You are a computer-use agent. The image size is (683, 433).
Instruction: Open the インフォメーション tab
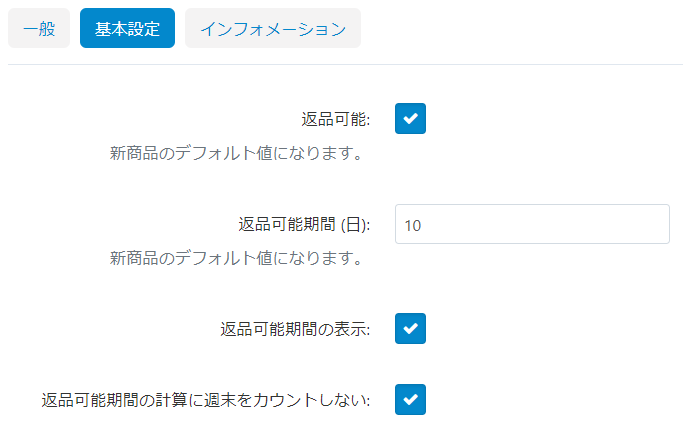[x=273, y=29]
